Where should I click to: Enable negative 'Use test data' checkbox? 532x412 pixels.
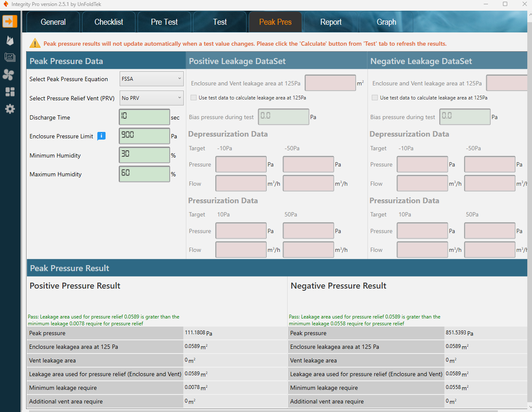click(x=375, y=98)
